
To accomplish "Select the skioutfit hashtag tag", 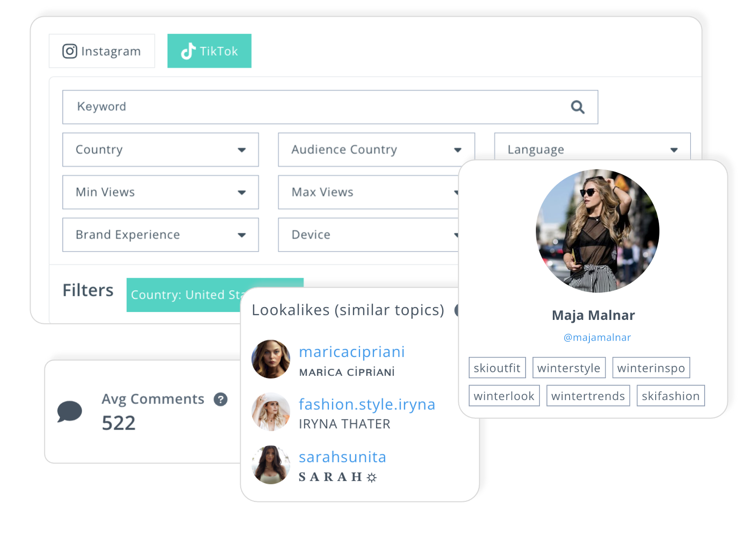I will coord(497,368).
